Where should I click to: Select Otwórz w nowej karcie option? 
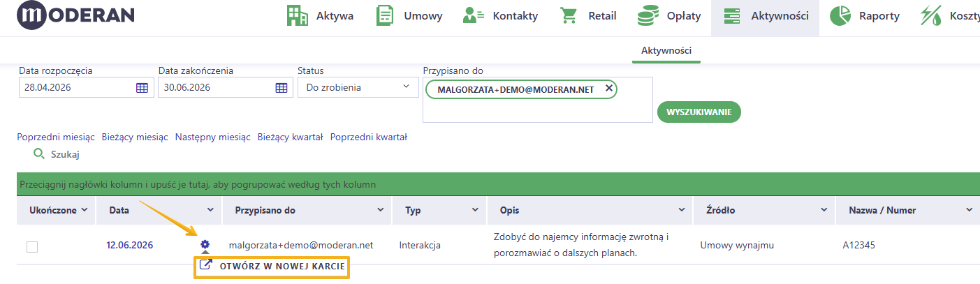272,266
